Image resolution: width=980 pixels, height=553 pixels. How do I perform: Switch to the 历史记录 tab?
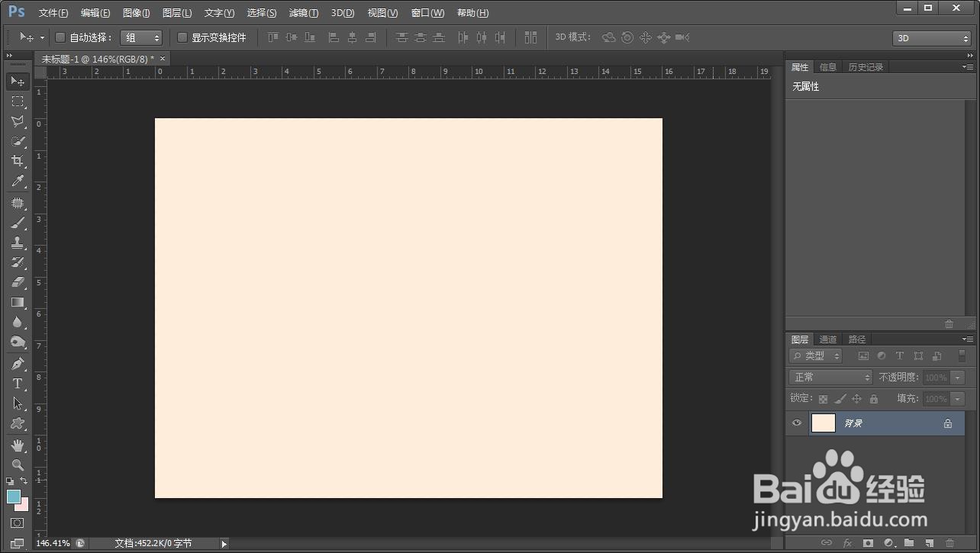click(866, 67)
